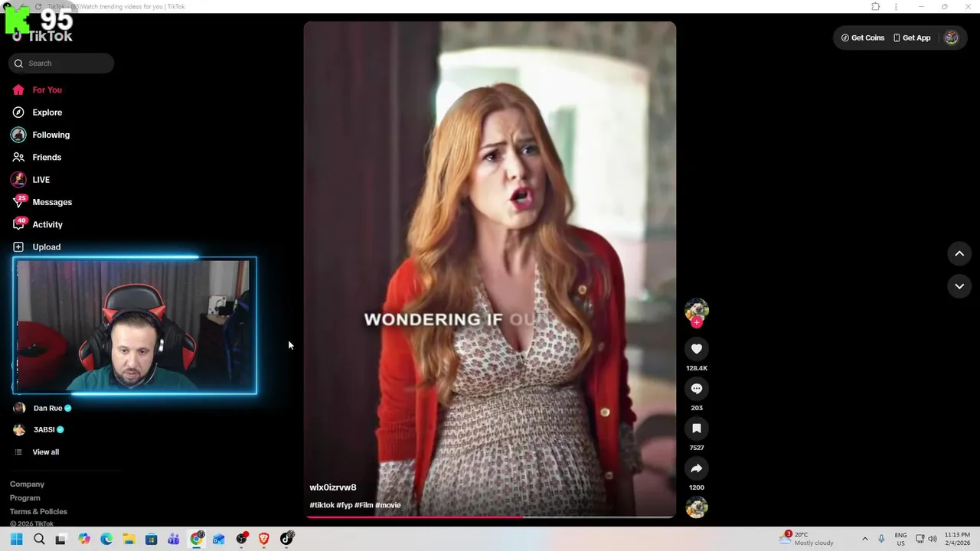This screenshot has width=980, height=551.
Task: Open the Friends tab
Action: 46,157
